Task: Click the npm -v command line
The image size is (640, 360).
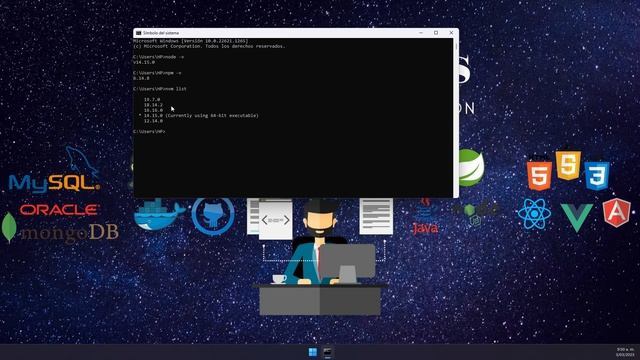Action: click(157, 73)
